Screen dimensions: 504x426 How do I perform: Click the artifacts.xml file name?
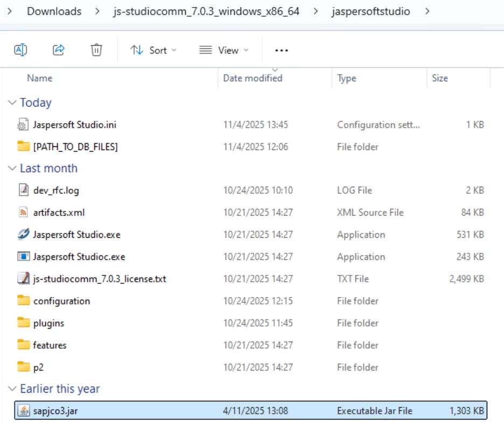pyautogui.click(x=59, y=212)
